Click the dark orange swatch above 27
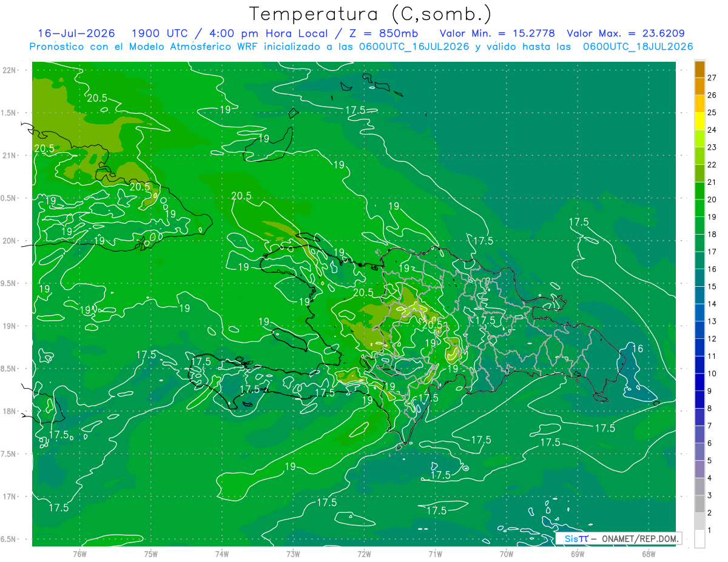Image resolution: width=728 pixels, height=562 pixels. click(x=699, y=69)
